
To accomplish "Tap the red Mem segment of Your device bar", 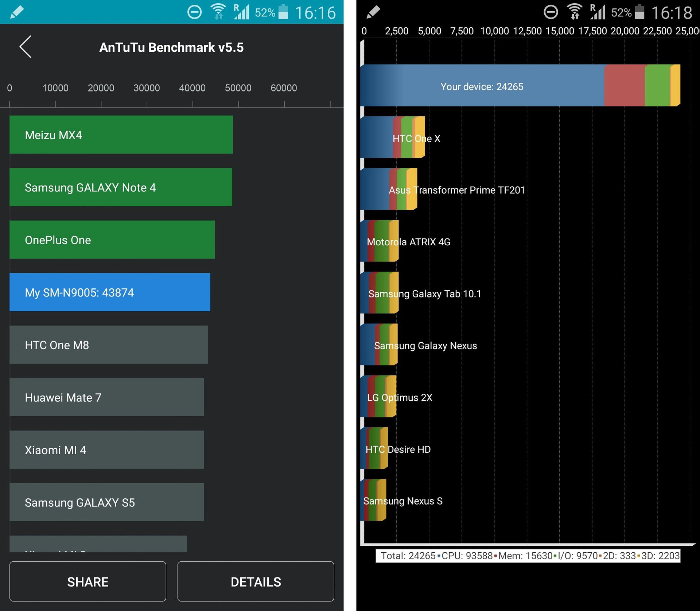I will point(624,86).
